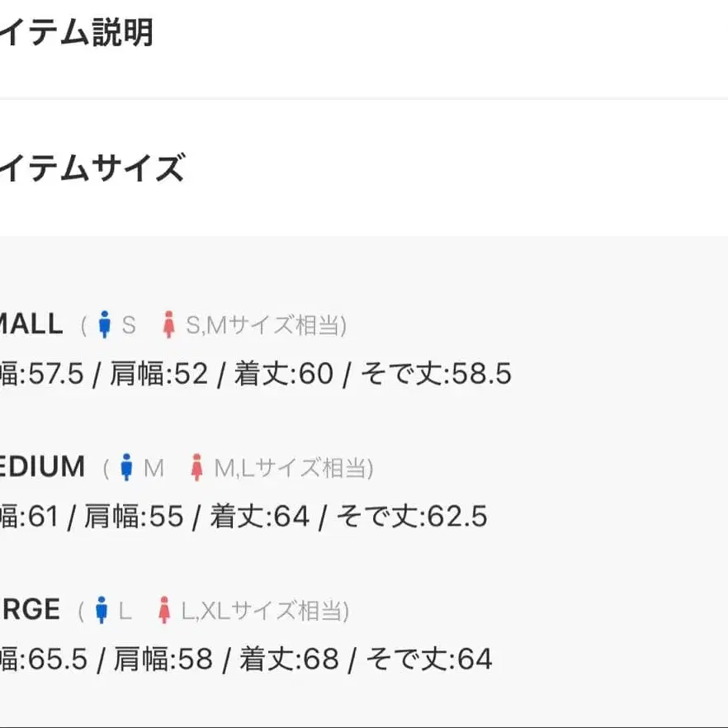Select the MEDIUM size heading

[x=42, y=467]
